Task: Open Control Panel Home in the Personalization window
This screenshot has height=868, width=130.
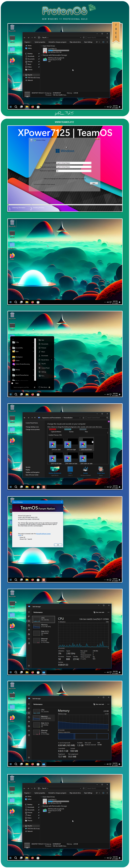Action: tap(32, 423)
